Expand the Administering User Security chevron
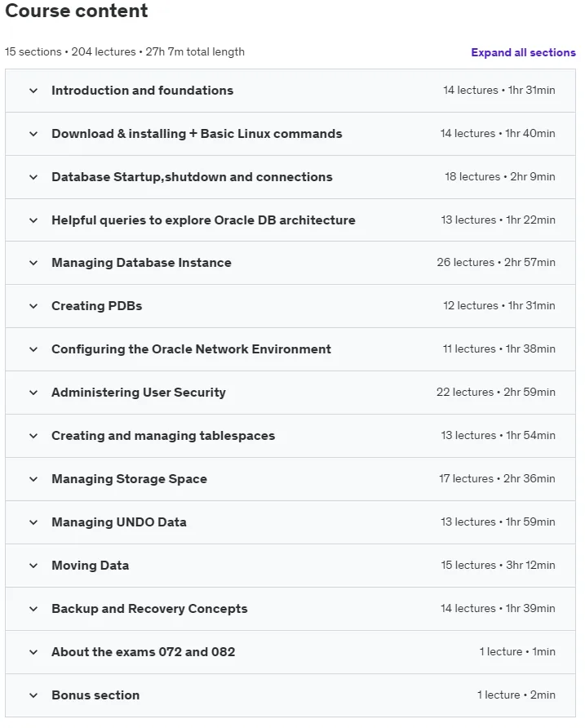 33,393
